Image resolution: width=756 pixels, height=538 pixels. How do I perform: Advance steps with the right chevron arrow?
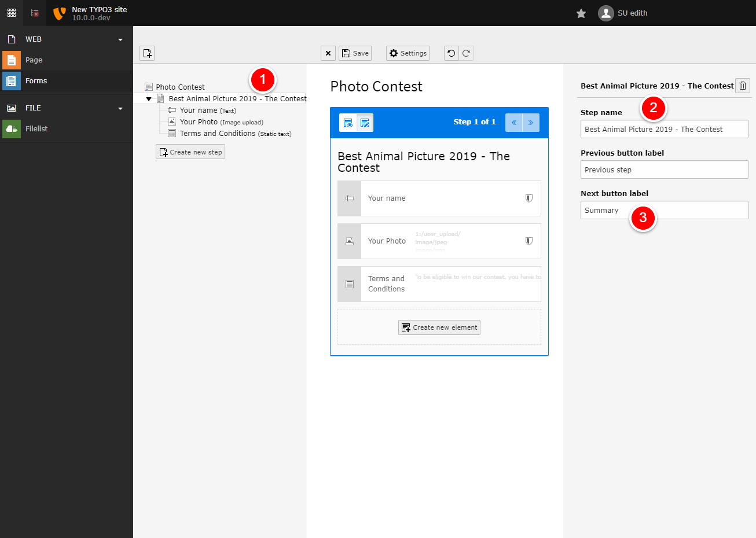click(531, 122)
